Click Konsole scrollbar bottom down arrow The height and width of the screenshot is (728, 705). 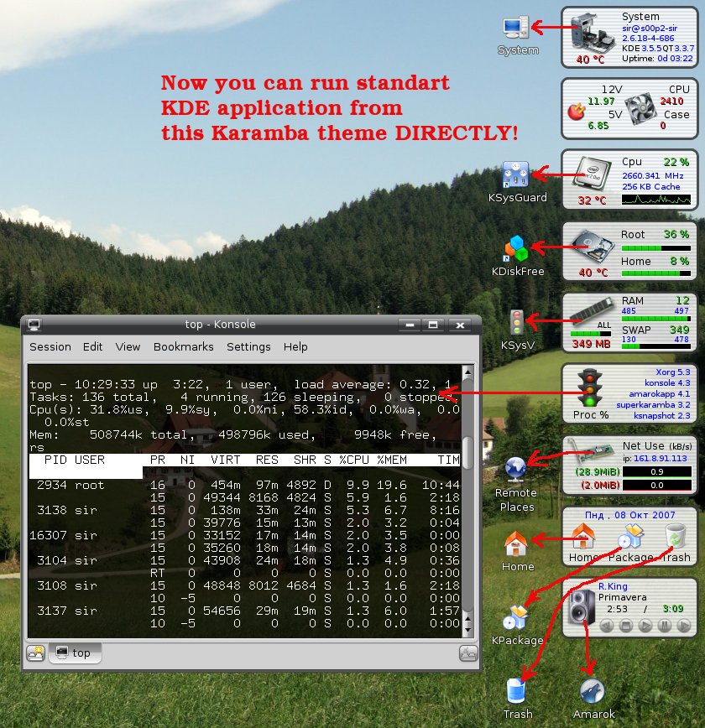pyautogui.click(x=468, y=630)
